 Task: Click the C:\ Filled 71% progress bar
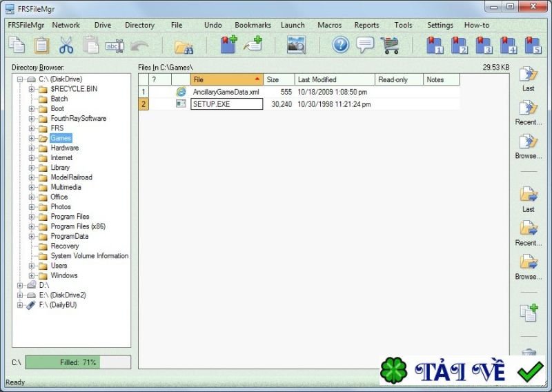78,362
